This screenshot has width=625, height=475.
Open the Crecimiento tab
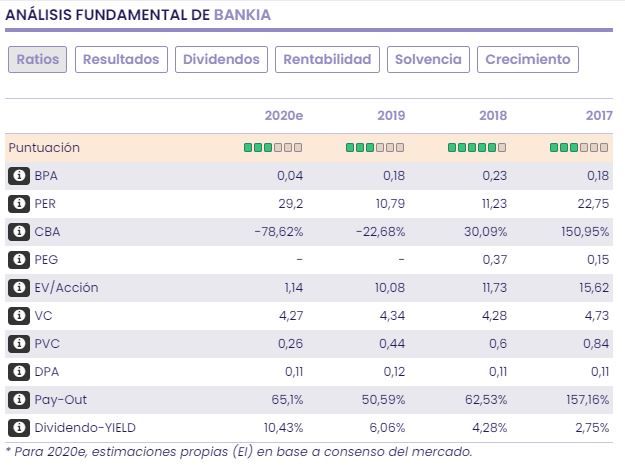(x=528, y=59)
